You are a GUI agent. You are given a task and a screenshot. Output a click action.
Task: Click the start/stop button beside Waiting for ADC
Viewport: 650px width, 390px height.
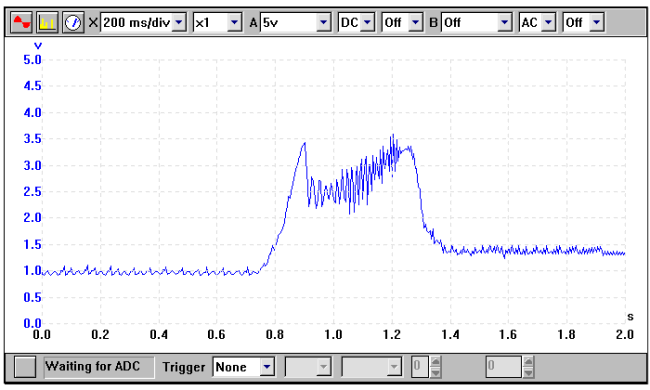pyautogui.click(x=25, y=367)
